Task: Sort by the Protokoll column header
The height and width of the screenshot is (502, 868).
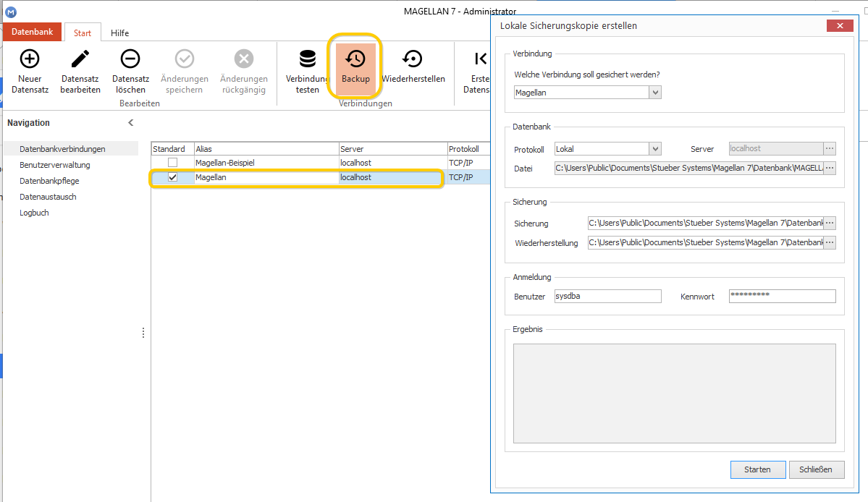Action: click(468, 149)
